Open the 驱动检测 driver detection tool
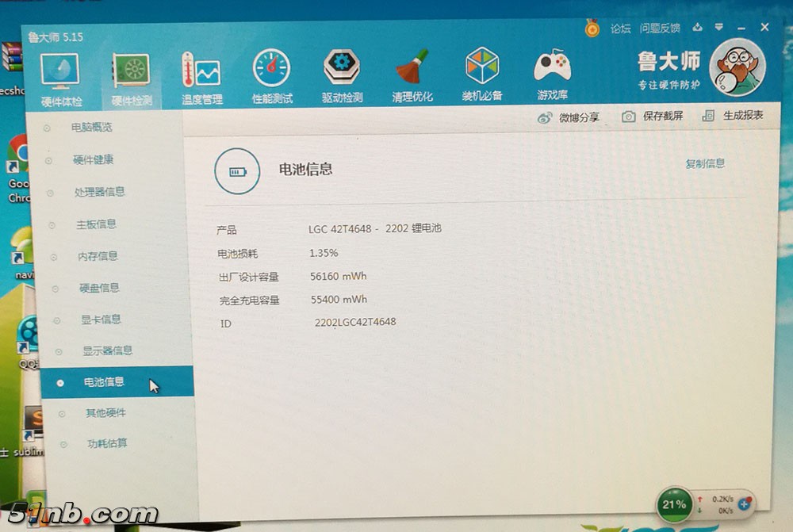The width and height of the screenshot is (793, 532). coord(342,76)
